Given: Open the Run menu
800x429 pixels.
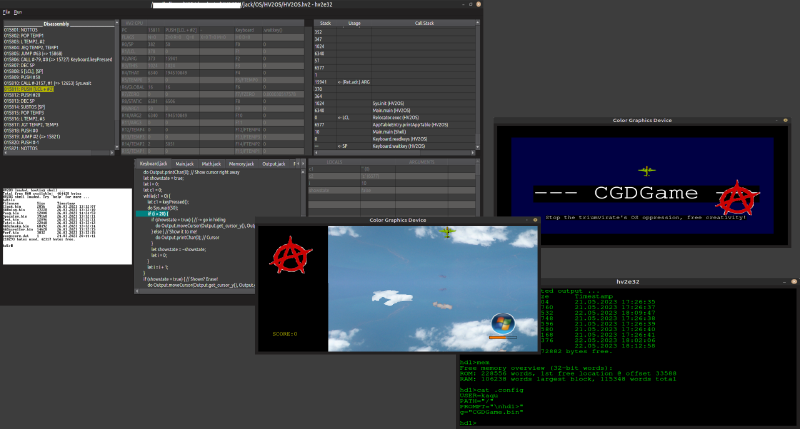Looking at the screenshot, I should click(18, 11).
